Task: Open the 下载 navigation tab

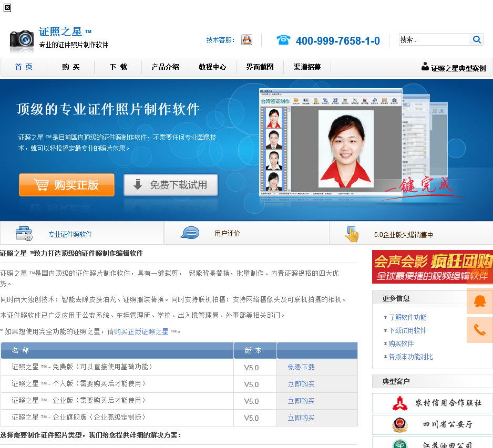Action: click(118, 67)
